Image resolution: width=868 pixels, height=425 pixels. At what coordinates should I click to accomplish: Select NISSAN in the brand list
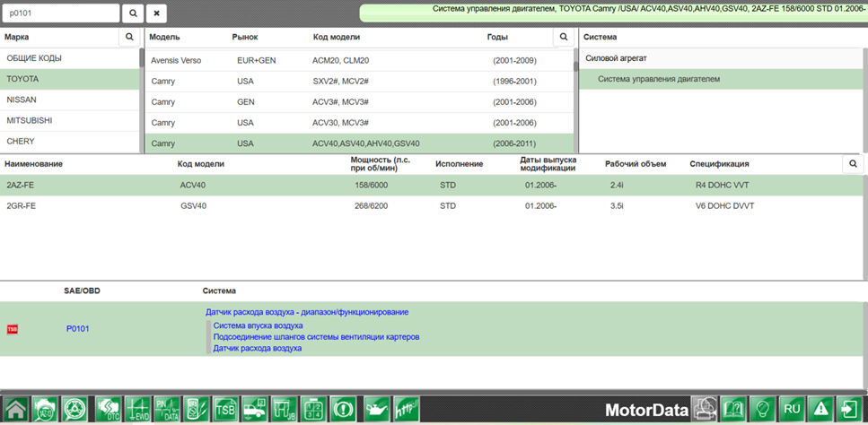[x=70, y=100]
